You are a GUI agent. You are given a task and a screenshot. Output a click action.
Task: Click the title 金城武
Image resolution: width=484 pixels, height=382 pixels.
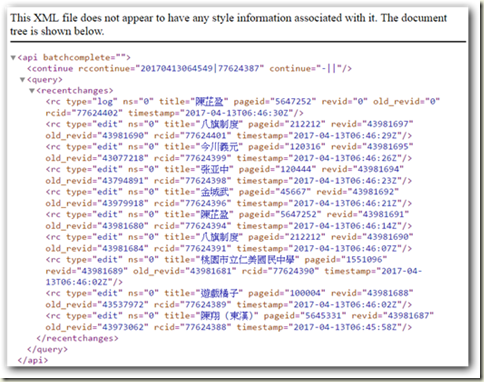215,192
